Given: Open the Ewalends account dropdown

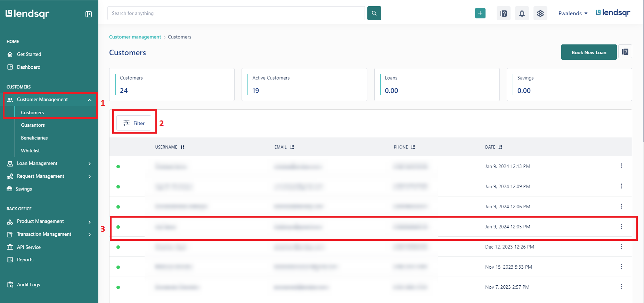Looking at the screenshot, I should pos(573,13).
